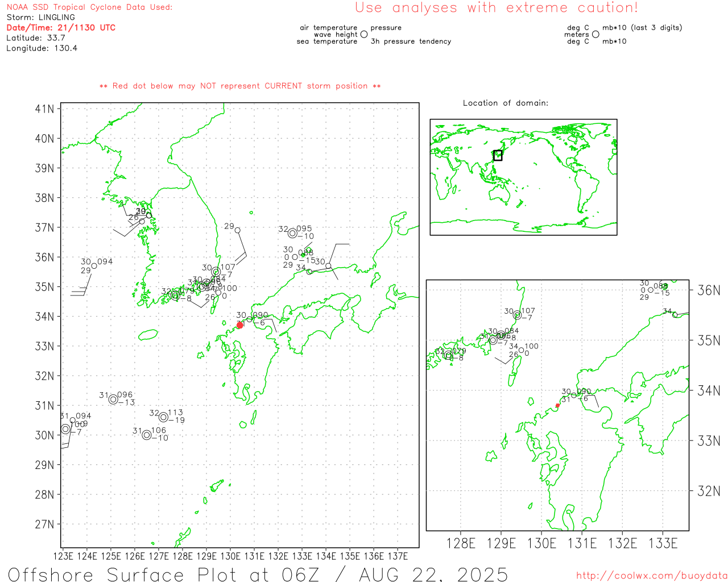Click the buoy marker labeled 31 094 near 123E
The width and height of the screenshot is (728, 582).
tap(72, 421)
